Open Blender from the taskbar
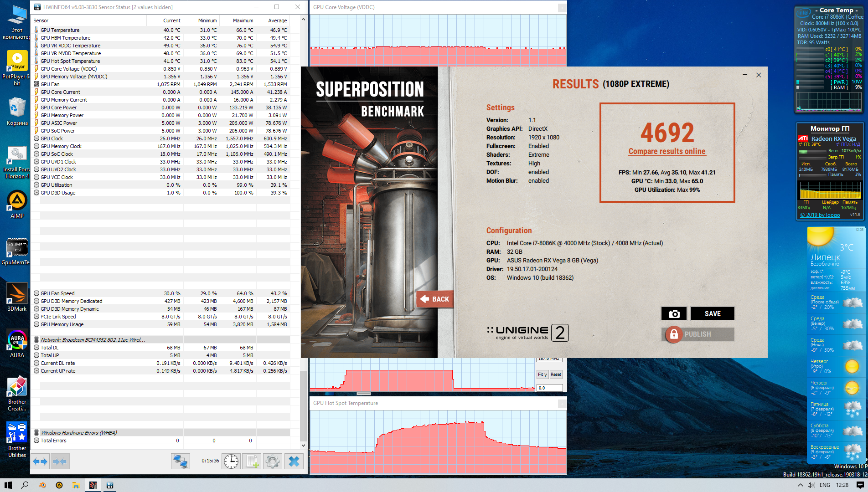The width and height of the screenshot is (868, 492). [x=42, y=485]
